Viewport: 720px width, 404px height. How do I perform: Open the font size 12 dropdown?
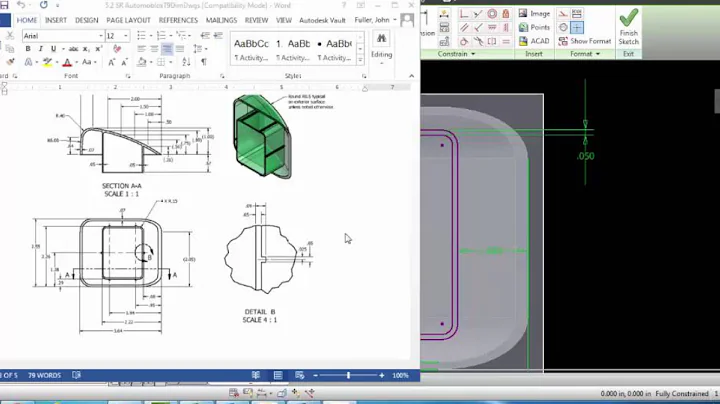[126, 36]
